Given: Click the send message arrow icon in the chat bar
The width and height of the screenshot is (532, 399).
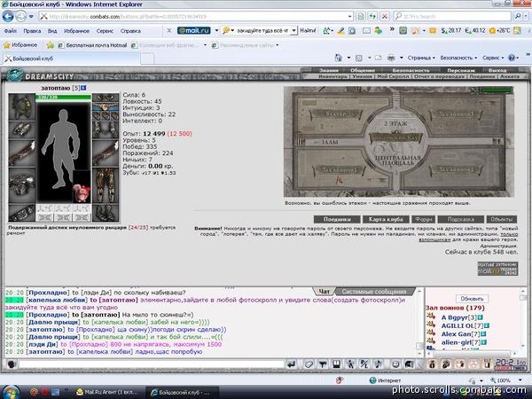Looking at the screenshot, I should click(x=291, y=364).
